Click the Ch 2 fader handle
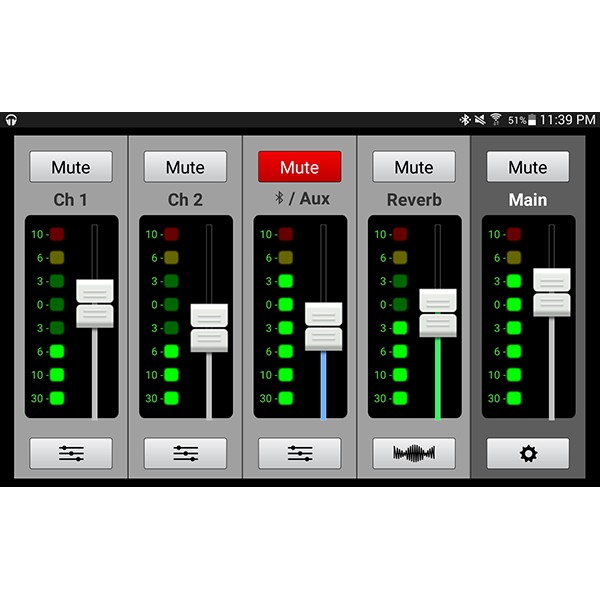 (x=209, y=328)
